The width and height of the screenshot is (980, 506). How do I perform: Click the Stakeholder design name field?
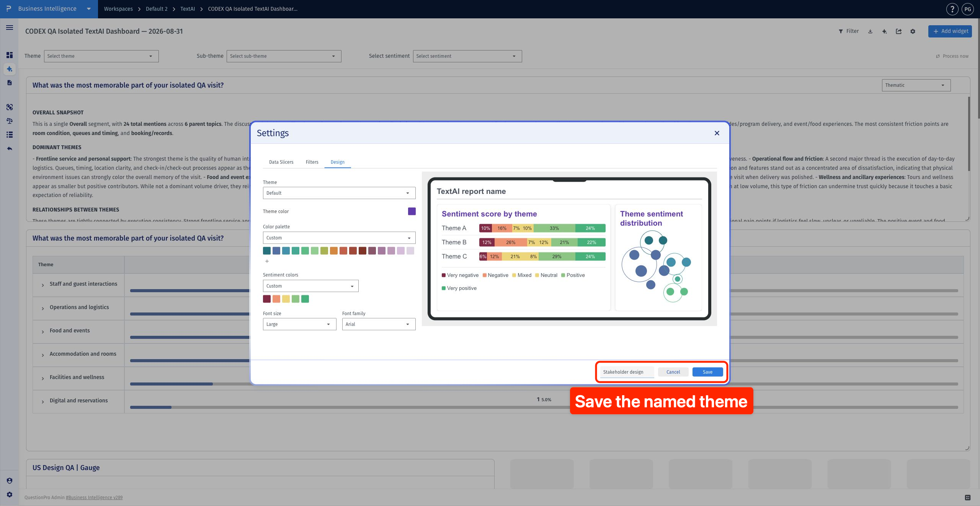pyautogui.click(x=627, y=372)
